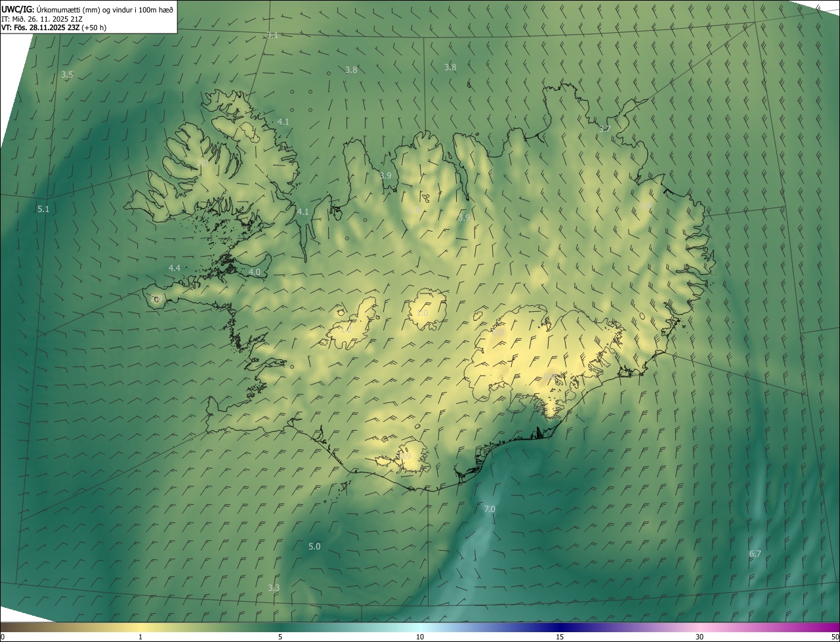Click the colorbar tick label '10'
840x642 pixels.
420,637
